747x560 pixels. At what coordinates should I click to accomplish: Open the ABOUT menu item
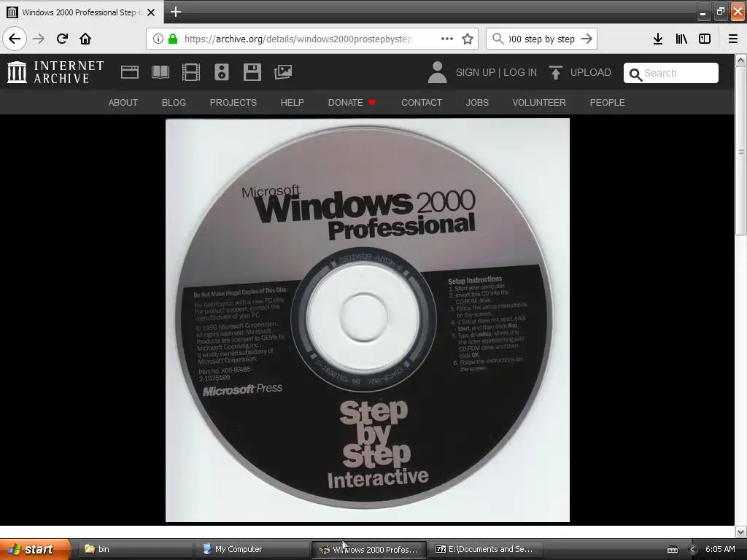pyautogui.click(x=123, y=102)
